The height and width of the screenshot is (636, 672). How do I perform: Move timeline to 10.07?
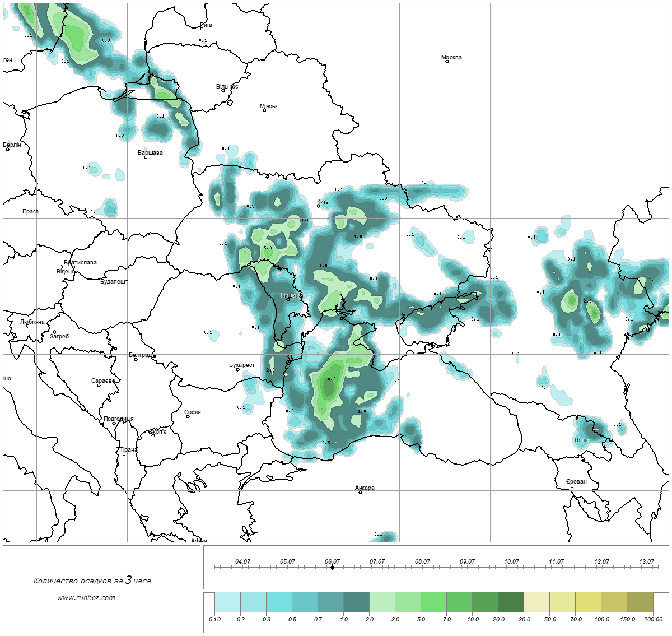511,562
